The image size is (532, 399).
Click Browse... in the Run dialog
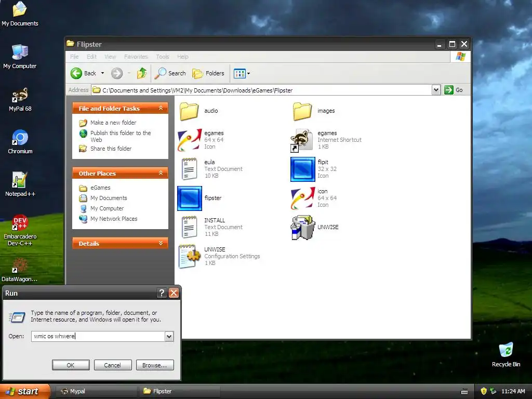coord(155,365)
